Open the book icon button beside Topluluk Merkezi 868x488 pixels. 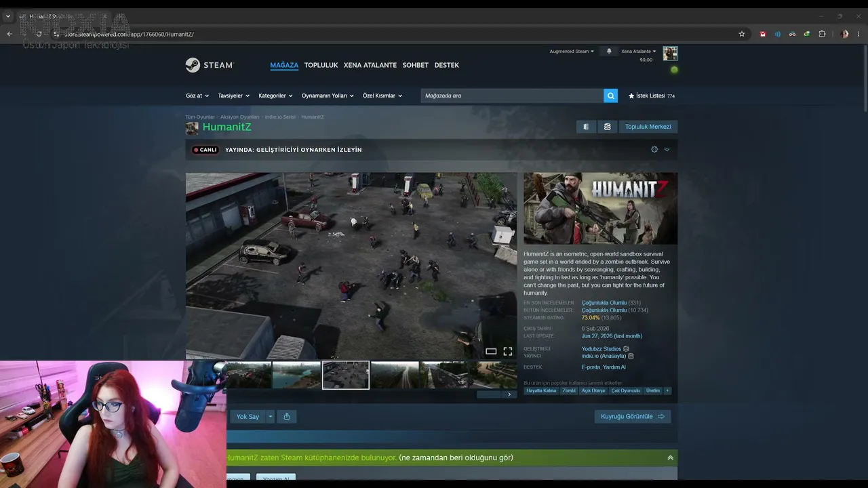pyautogui.click(x=586, y=127)
